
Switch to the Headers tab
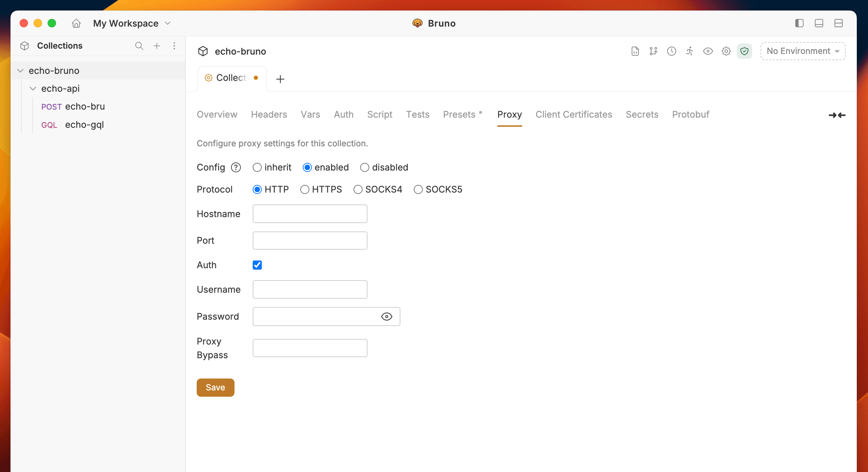tap(269, 114)
